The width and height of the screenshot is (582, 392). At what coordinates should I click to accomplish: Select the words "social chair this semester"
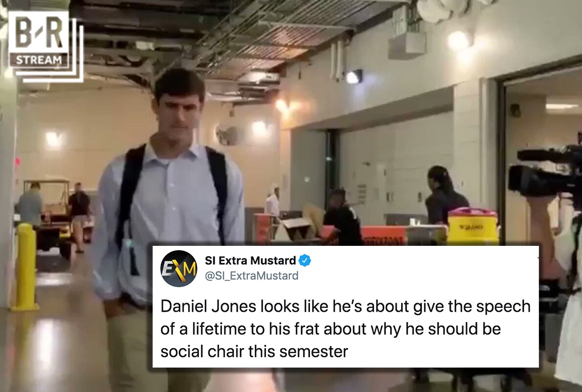[254, 351]
